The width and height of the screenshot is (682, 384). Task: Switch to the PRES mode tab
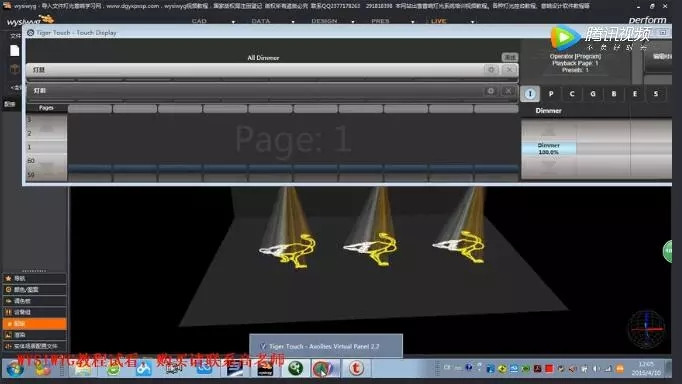tap(380, 21)
